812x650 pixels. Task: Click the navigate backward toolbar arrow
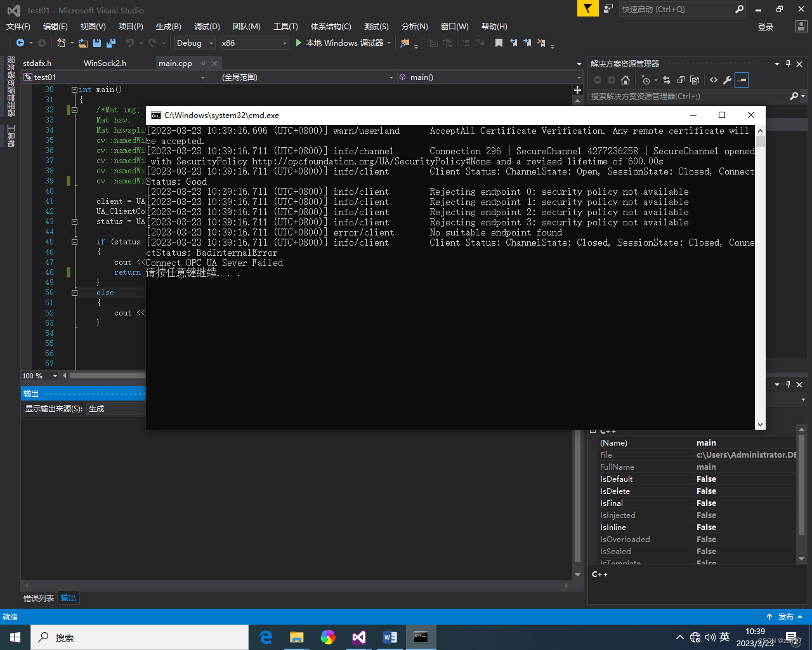pyautogui.click(x=20, y=43)
